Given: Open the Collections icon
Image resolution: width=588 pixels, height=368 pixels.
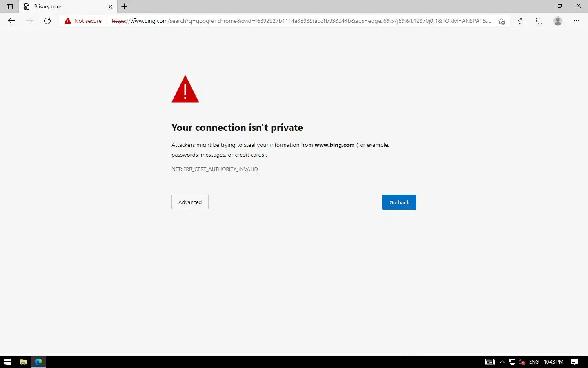Looking at the screenshot, I should (x=539, y=21).
